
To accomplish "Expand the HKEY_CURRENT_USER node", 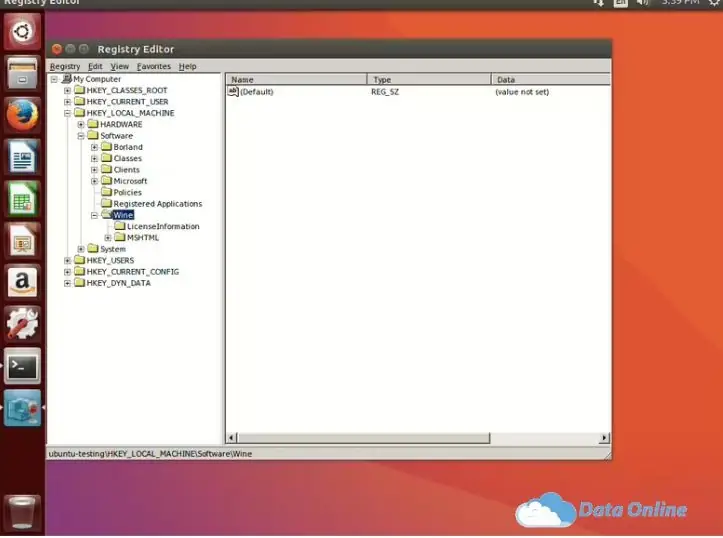I will [x=67, y=102].
